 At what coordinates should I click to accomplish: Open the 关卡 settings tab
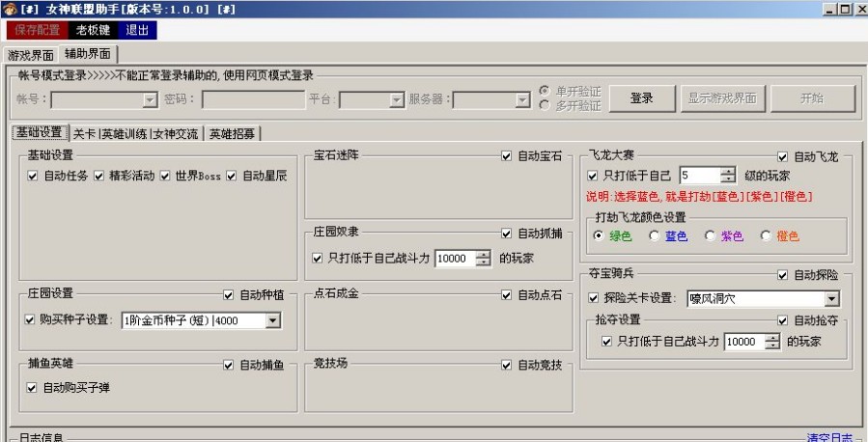point(84,133)
